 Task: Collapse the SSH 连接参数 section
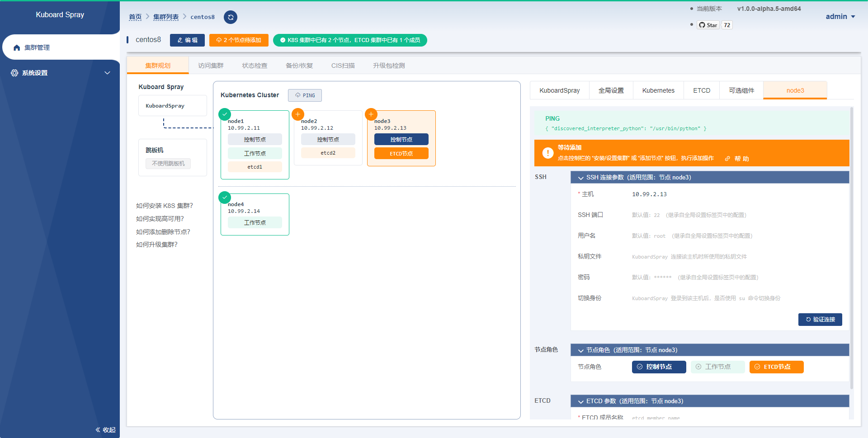point(710,177)
